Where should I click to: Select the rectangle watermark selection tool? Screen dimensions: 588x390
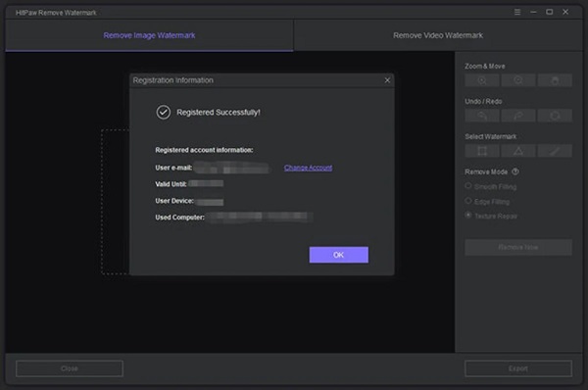tap(482, 151)
